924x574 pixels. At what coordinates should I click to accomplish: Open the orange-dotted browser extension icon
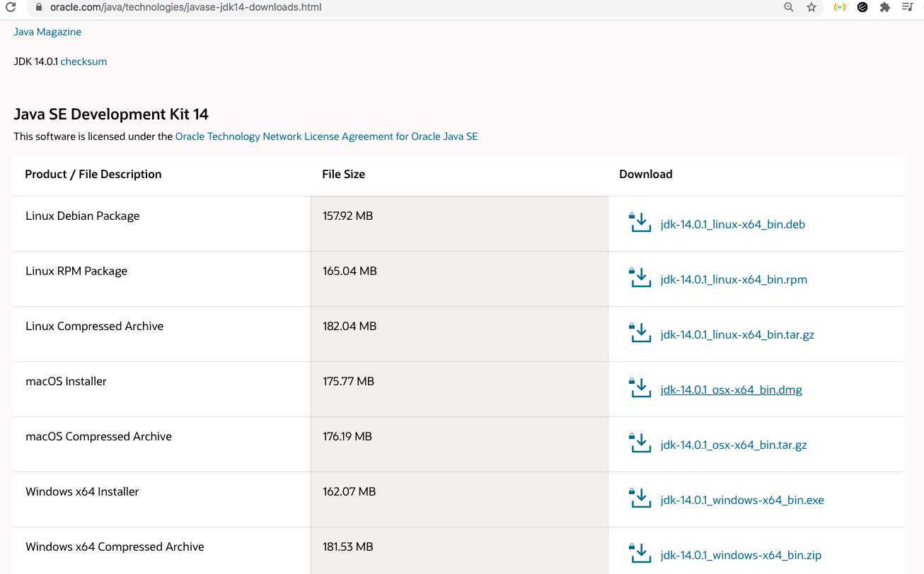click(x=840, y=7)
